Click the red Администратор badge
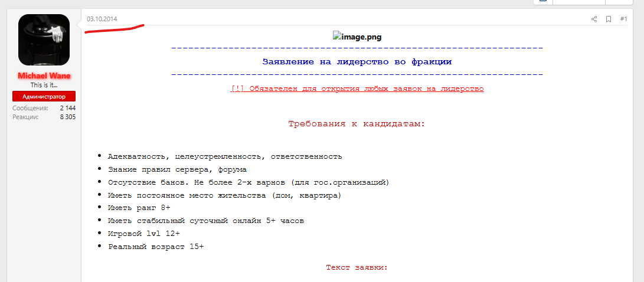This screenshot has height=282, width=644. [44, 97]
